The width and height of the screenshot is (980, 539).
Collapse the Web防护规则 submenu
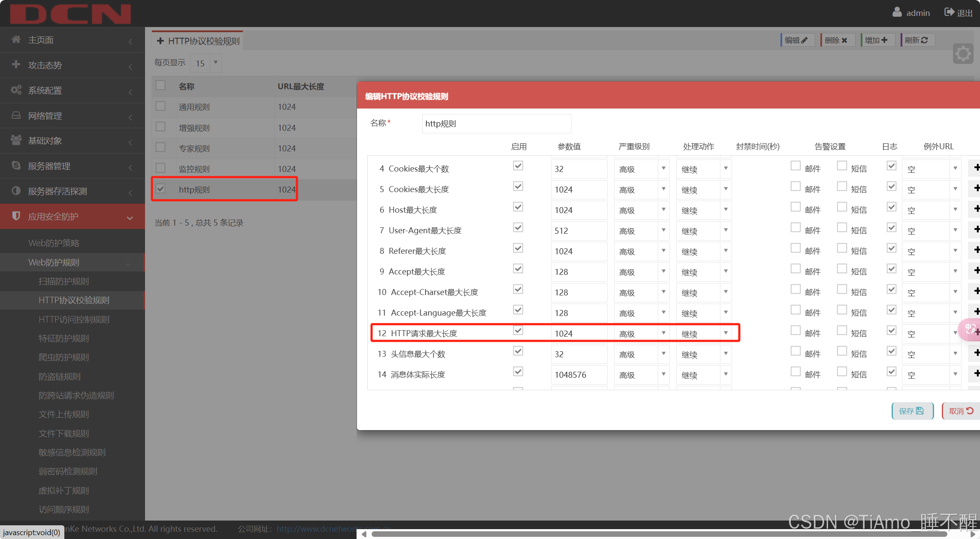[72, 262]
